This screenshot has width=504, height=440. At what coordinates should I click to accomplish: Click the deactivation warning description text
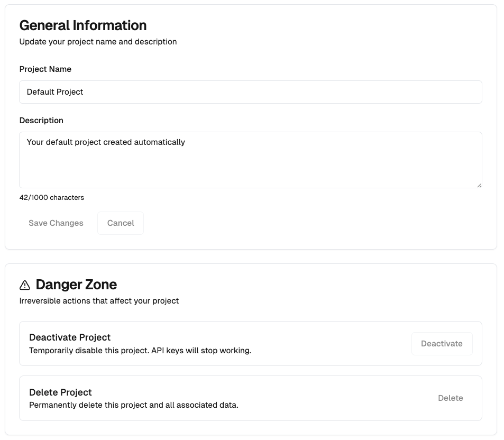pyautogui.click(x=140, y=350)
